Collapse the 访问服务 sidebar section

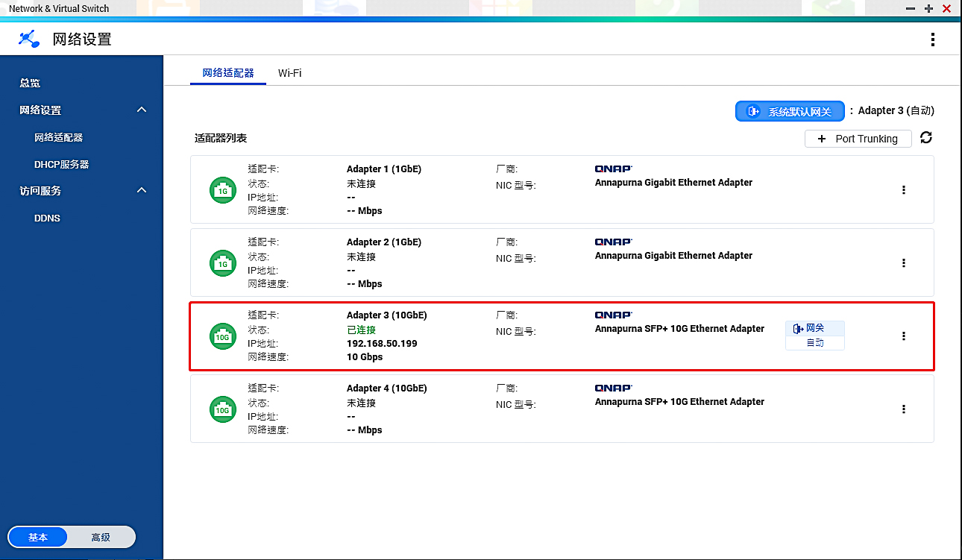142,191
